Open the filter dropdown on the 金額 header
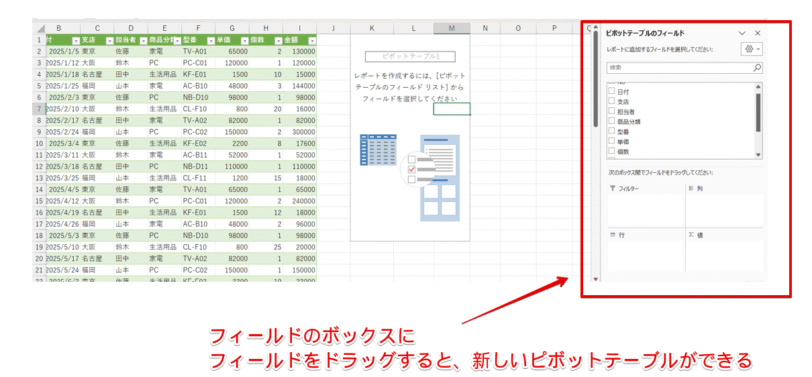 click(x=312, y=40)
